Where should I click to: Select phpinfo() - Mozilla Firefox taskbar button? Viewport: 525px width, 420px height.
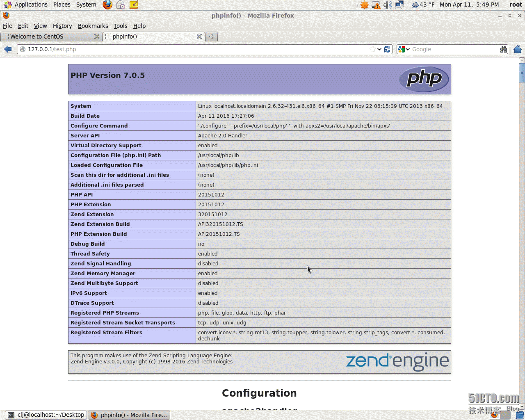point(129,415)
